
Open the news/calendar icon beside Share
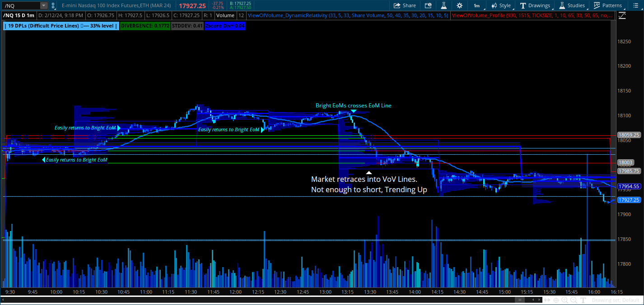[428, 5]
